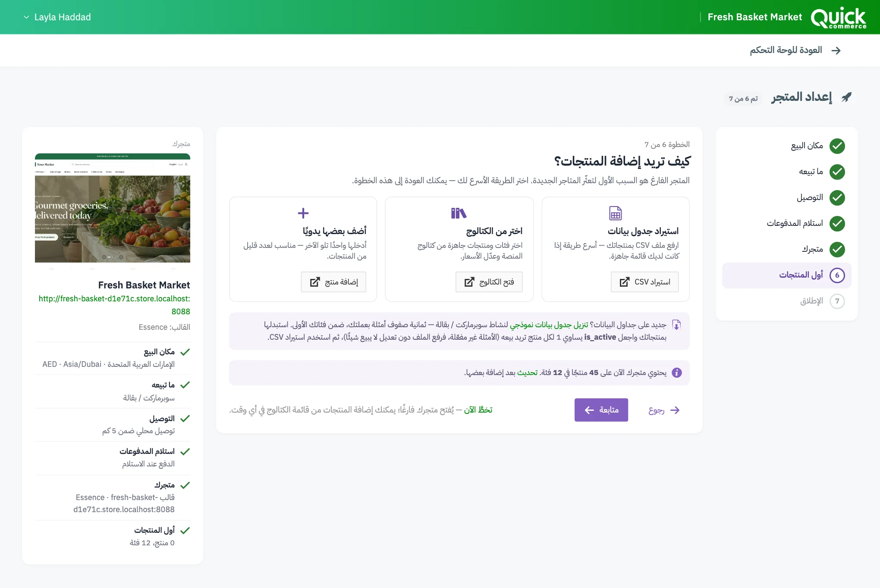Screen dimensions: 880x588
Task: Click the تخطَّ الآن skip link
Action: pos(478,410)
